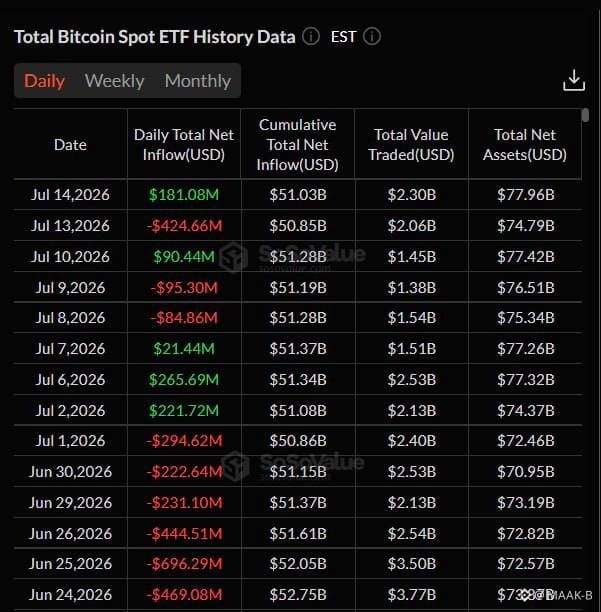This screenshot has height=612, width=601.
Task: Select the Jun 24,2026 row date
Action: tap(70, 594)
